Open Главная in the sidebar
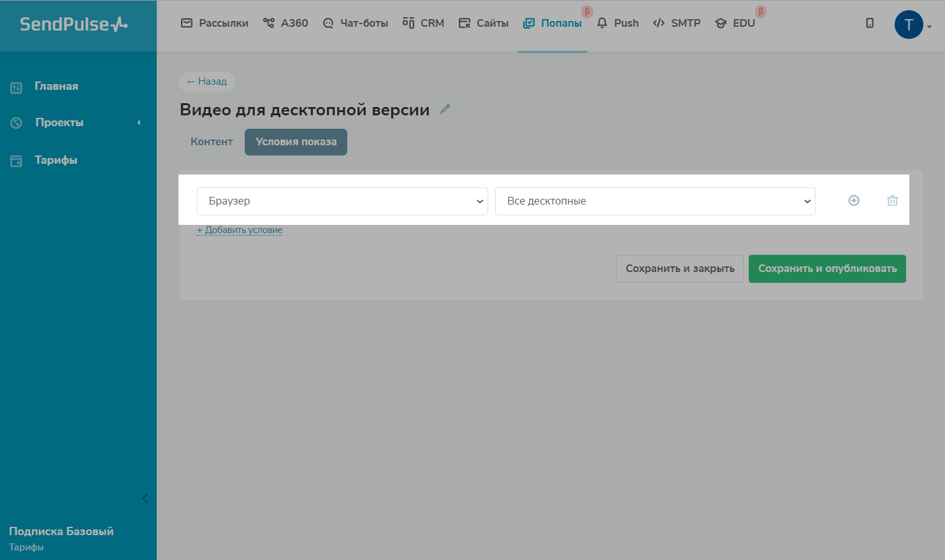Screen dimensions: 945x560 click(x=56, y=87)
